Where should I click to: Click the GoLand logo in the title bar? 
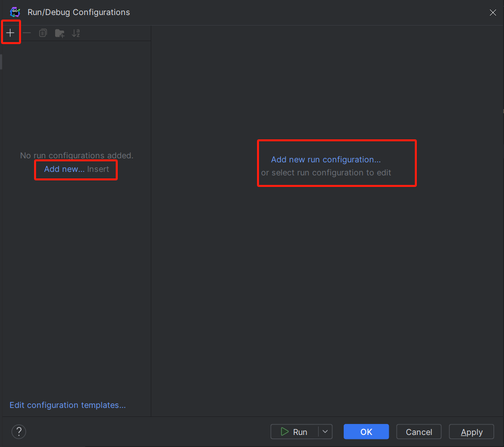click(x=15, y=12)
